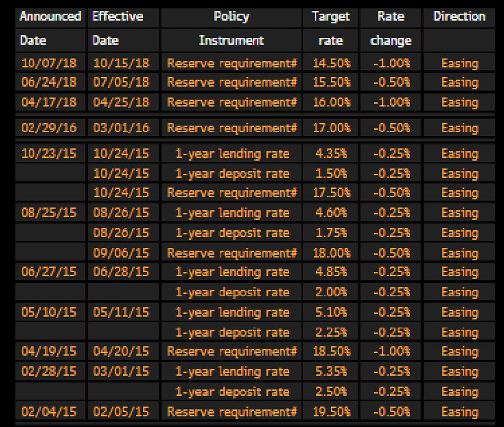Select effective date 06/28/15
The height and width of the screenshot is (427, 504).
pos(122,272)
